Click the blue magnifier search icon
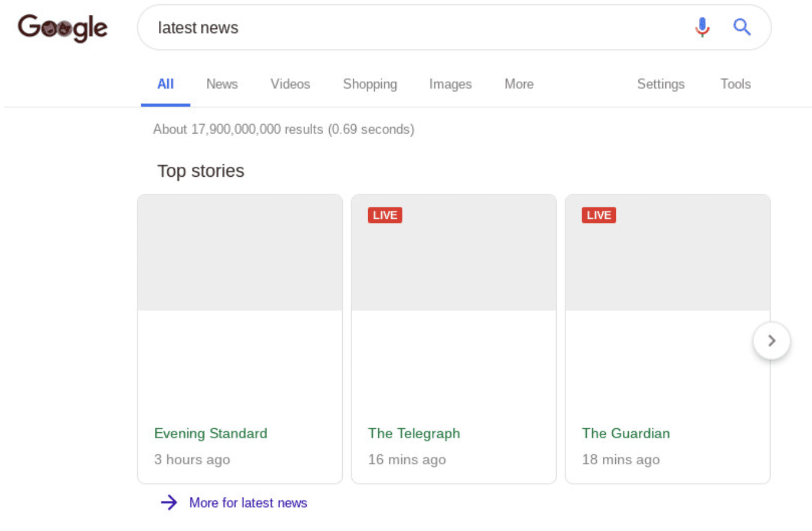Image resolution: width=812 pixels, height=531 pixels. point(742,27)
